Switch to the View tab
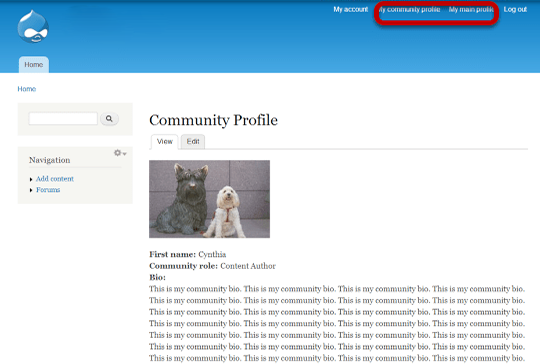 coord(165,142)
